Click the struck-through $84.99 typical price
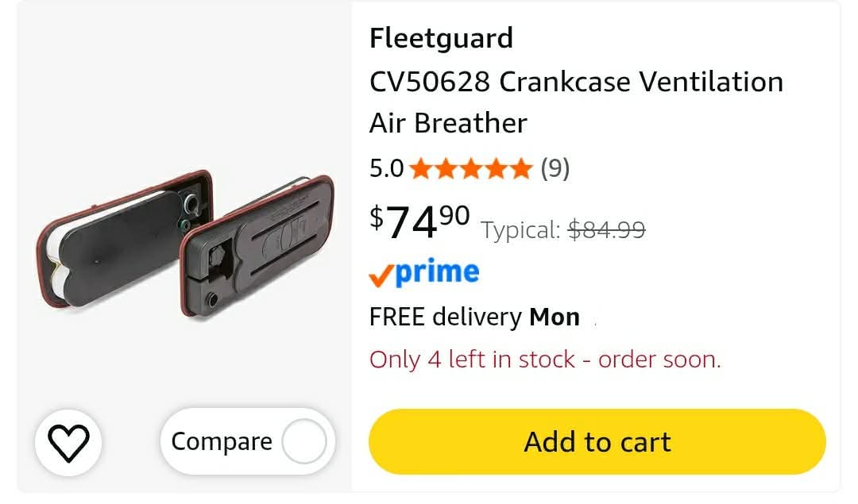The height and width of the screenshot is (504, 858). pos(607,229)
